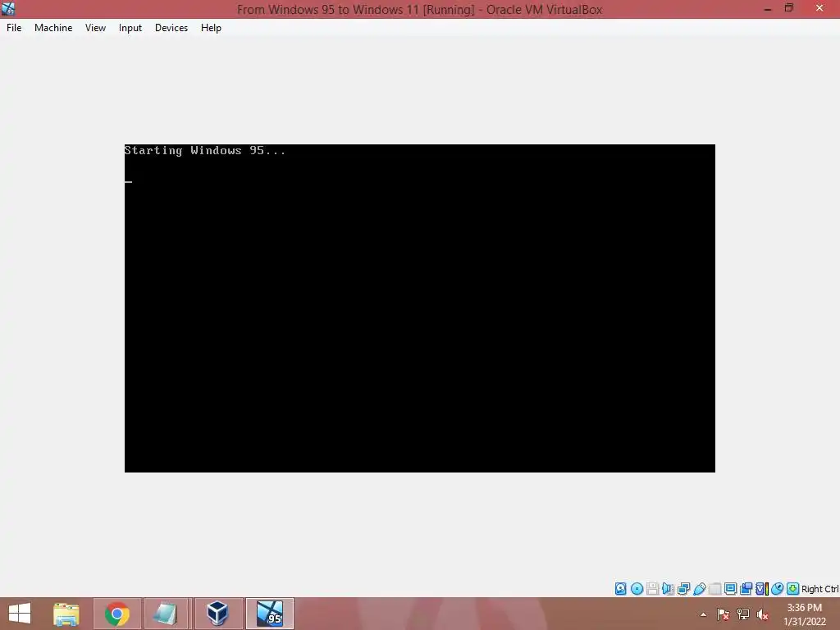Minimize the VirtualBox window
Image resolution: width=840 pixels, height=630 pixels.
[x=767, y=8]
